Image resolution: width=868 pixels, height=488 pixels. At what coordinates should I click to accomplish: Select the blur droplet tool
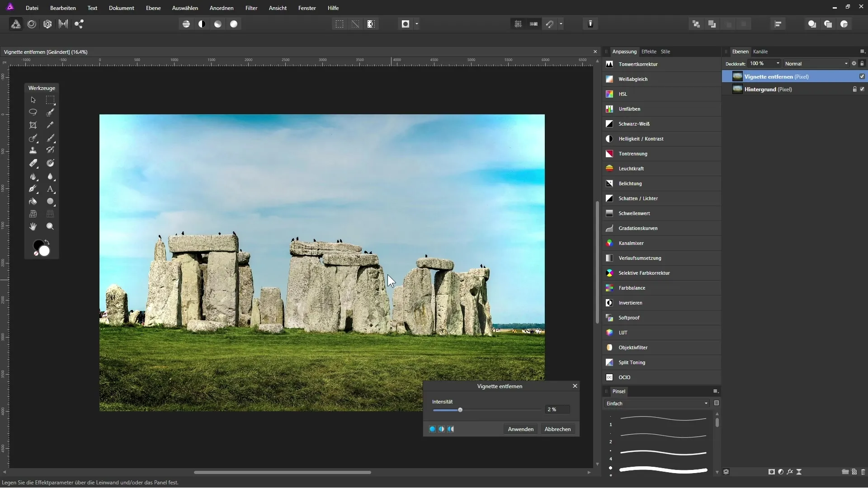tap(50, 176)
